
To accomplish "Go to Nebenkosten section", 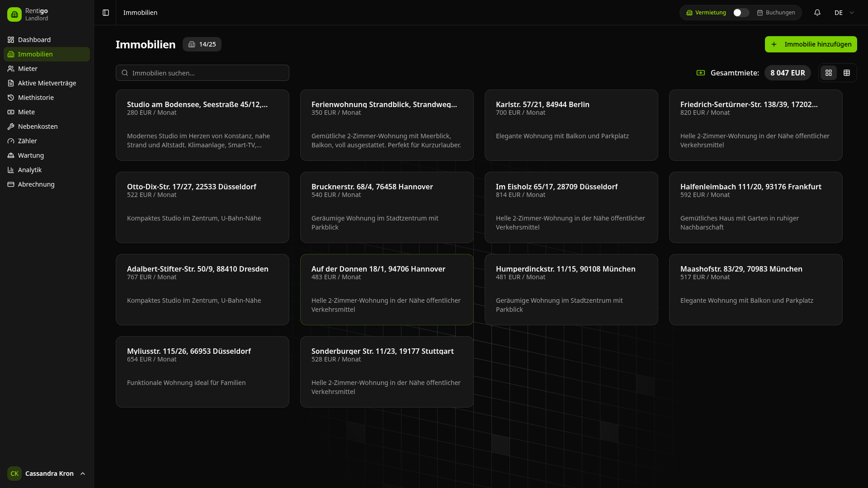I will pos(38,127).
